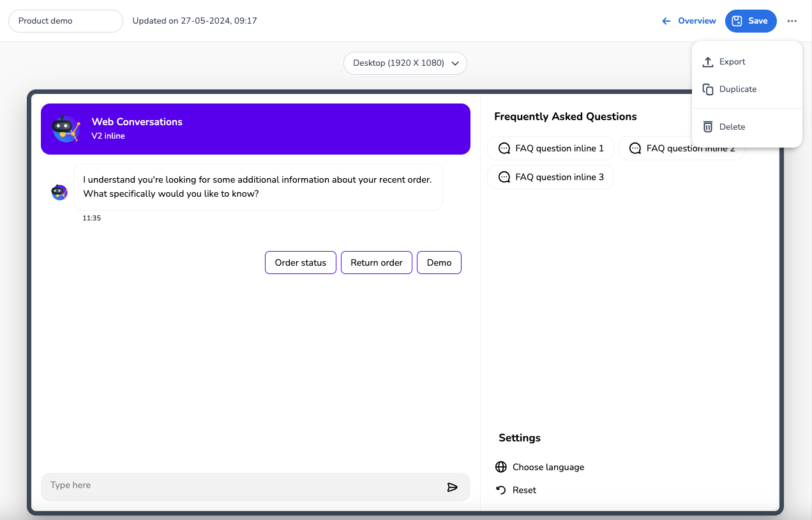Click the Duplicate copy icon
The height and width of the screenshot is (520, 812).
click(x=707, y=89)
